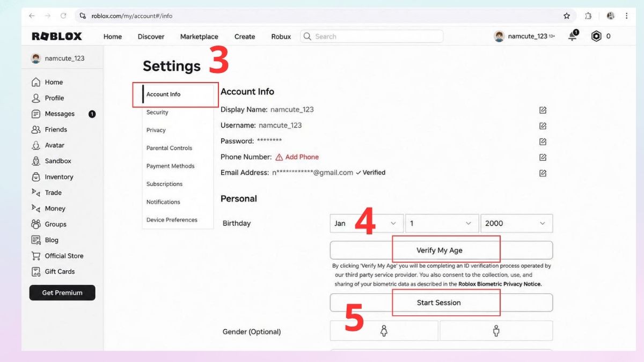Go to Home in the top navigation
The image size is (644, 362).
tap(113, 36)
